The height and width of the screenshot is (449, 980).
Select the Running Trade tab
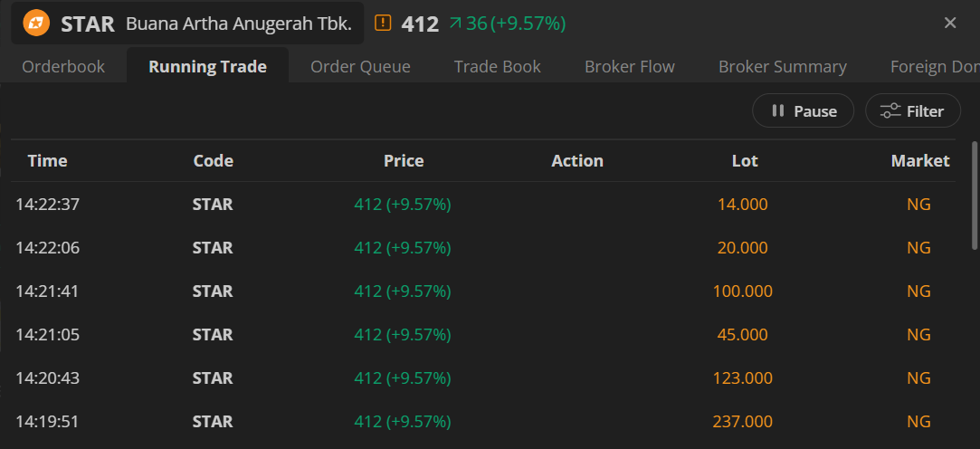pos(208,67)
